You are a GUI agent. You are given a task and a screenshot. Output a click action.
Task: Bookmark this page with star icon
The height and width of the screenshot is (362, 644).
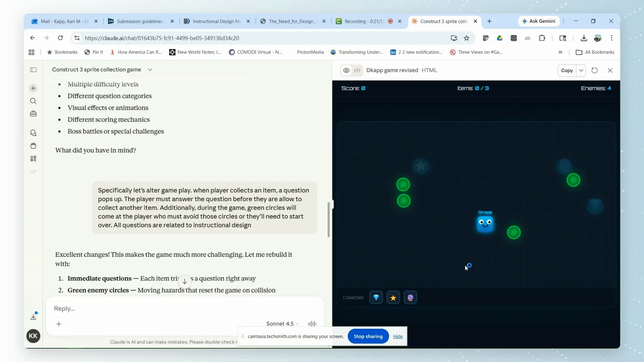click(466, 38)
